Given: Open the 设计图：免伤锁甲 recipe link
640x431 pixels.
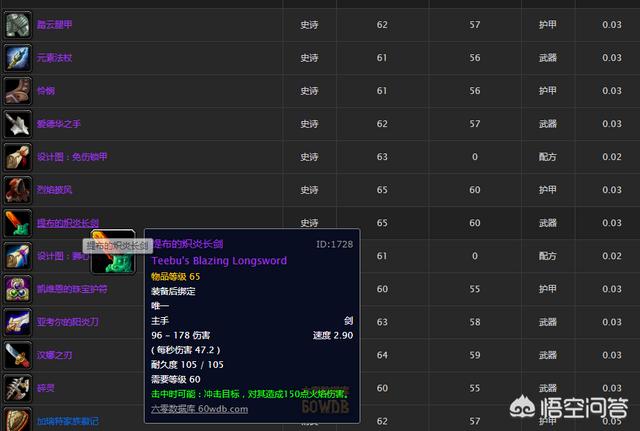Looking at the screenshot, I should [72, 157].
